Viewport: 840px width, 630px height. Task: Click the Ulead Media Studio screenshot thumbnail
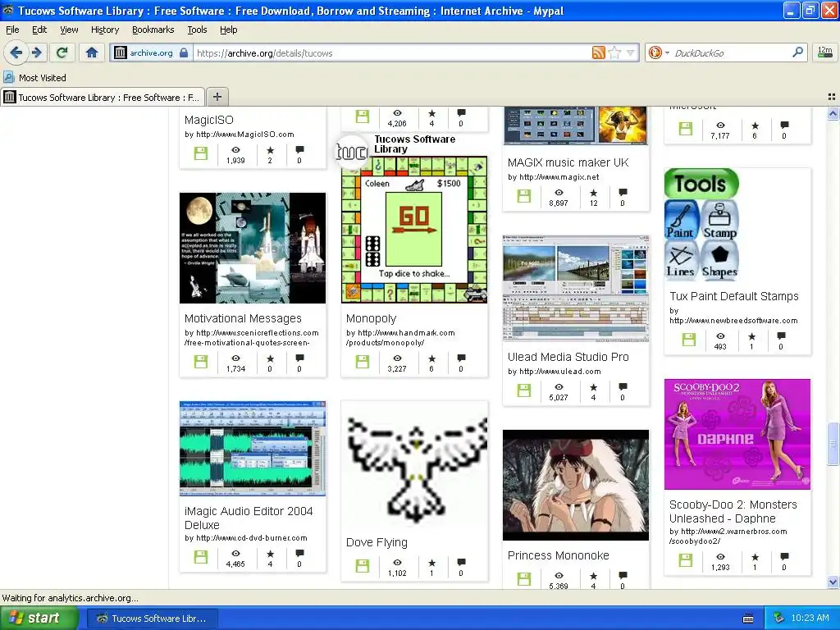[x=576, y=288]
